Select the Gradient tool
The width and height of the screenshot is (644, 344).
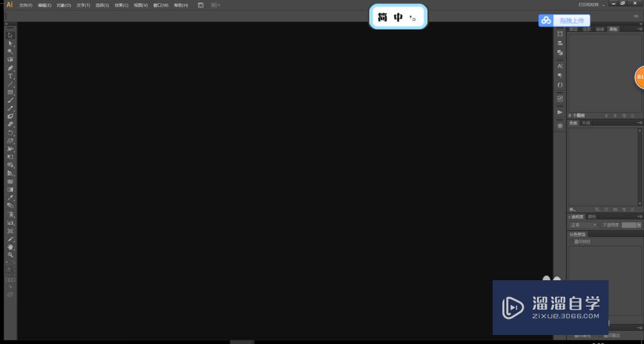(x=11, y=189)
